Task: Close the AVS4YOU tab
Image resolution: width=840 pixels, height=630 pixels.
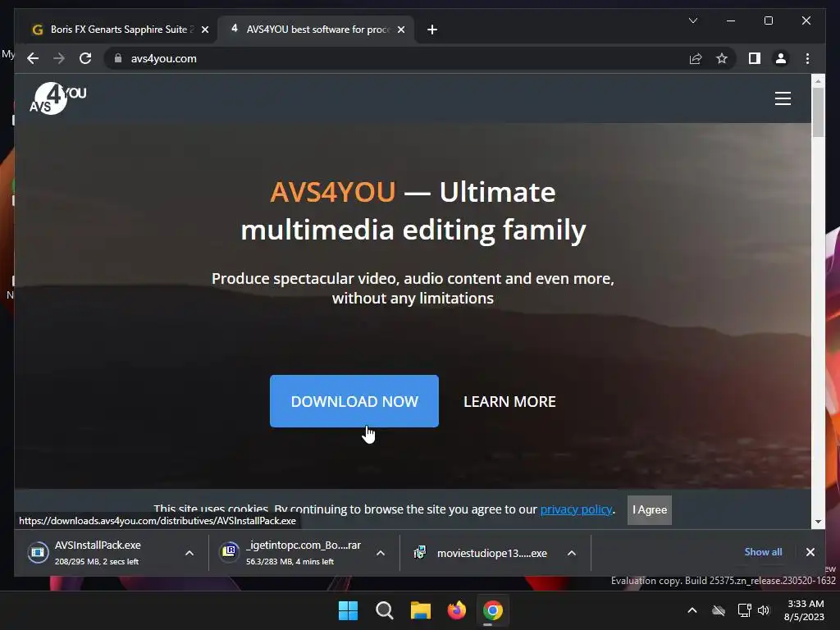Action: pos(400,30)
